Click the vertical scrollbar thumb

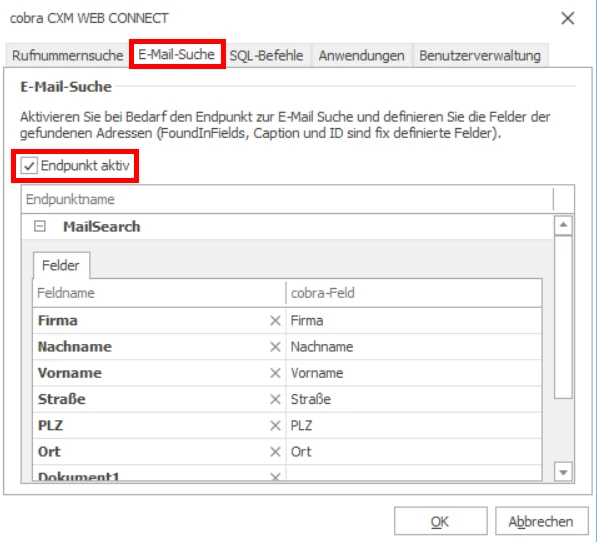[x=563, y=317]
